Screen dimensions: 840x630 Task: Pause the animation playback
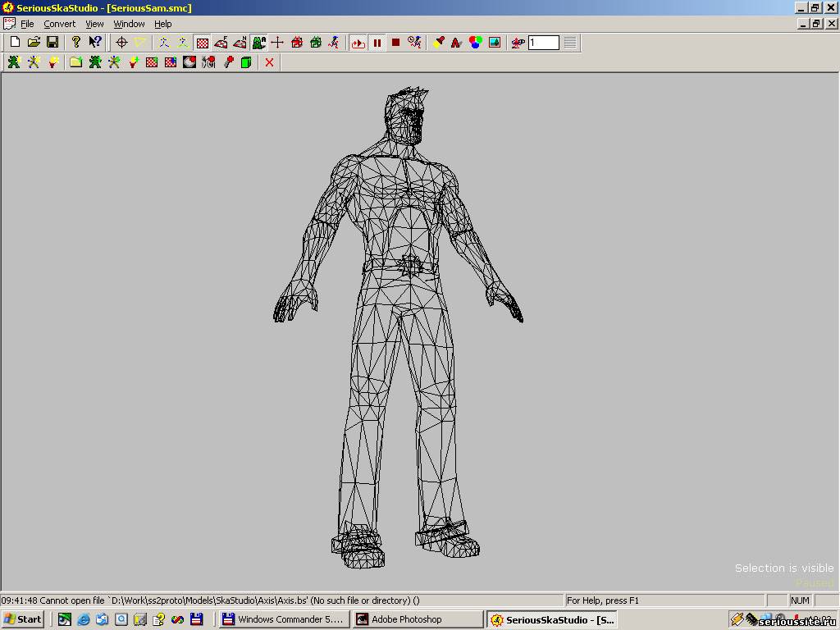tap(377, 43)
